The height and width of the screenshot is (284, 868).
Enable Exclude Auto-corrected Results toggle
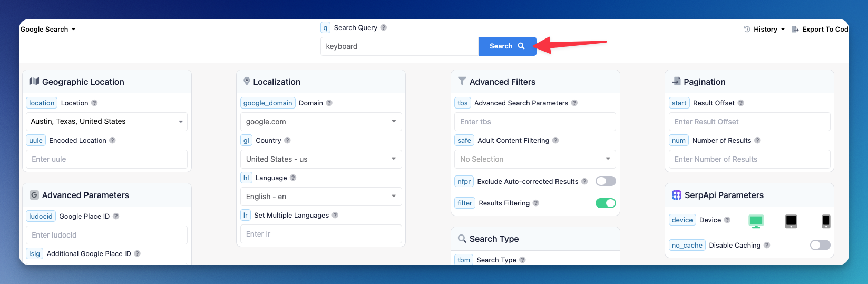click(606, 181)
